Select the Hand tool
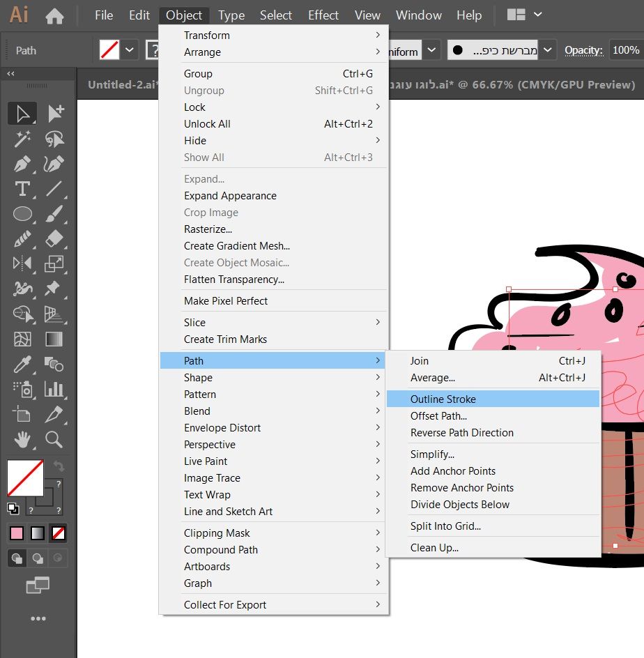The image size is (644, 658). [22, 439]
